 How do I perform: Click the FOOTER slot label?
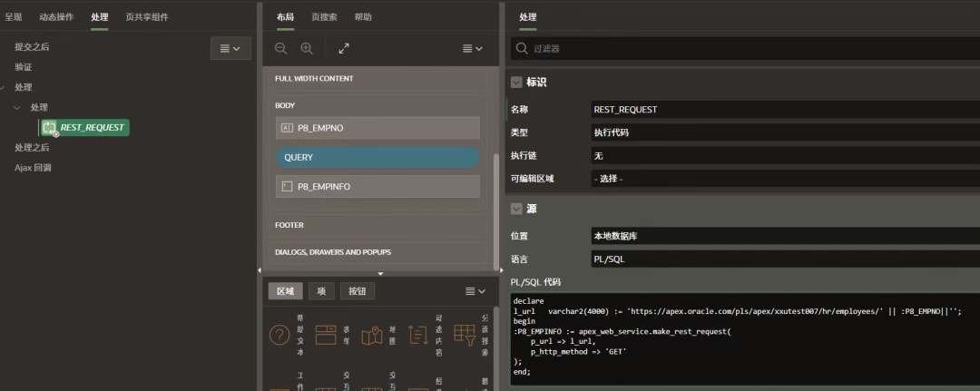[x=289, y=225]
